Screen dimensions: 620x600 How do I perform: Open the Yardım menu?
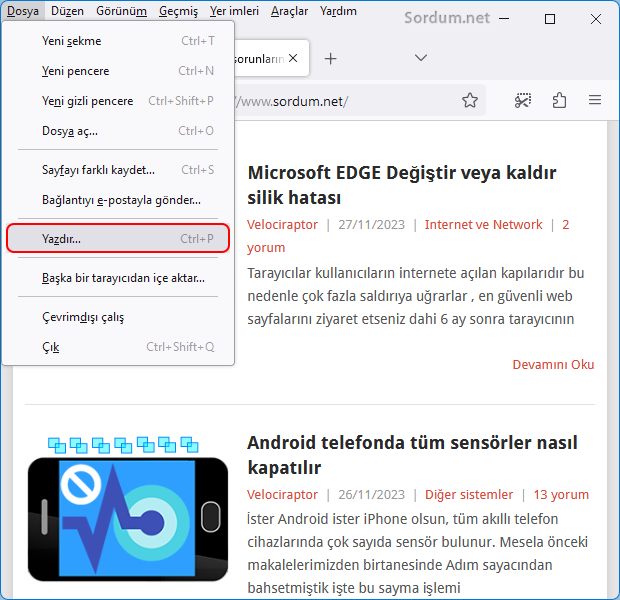[338, 11]
